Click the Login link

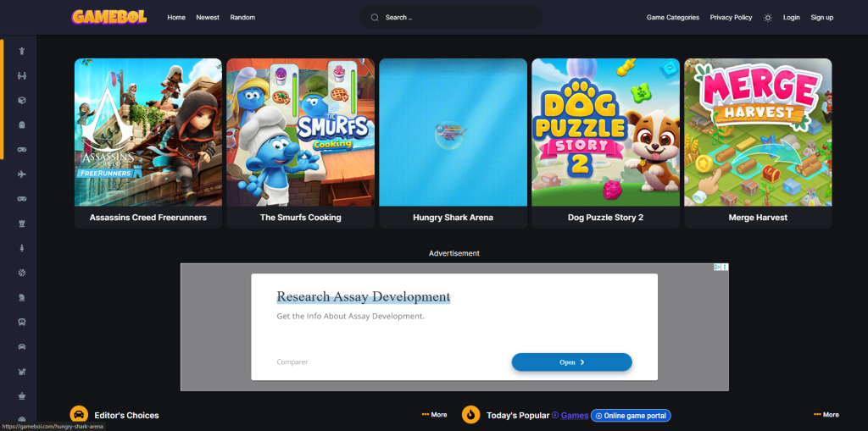pos(791,17)
